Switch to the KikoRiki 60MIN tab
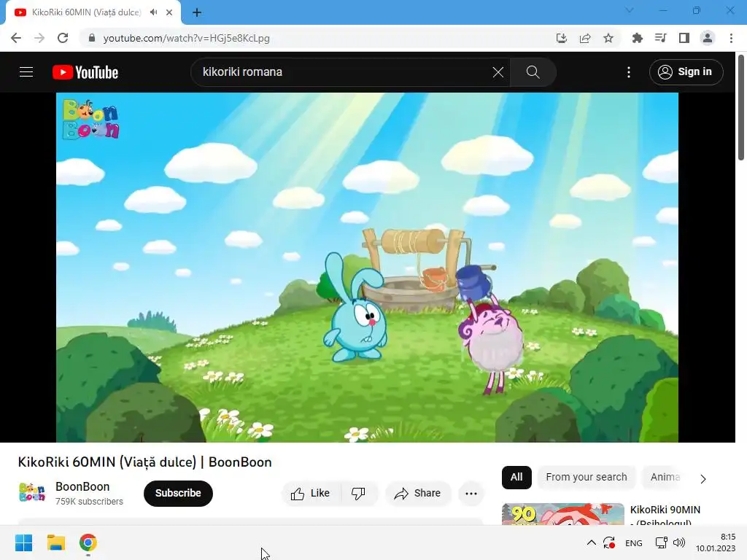The height and width of the screenshot is (560, 747). (x=86, y=12)
